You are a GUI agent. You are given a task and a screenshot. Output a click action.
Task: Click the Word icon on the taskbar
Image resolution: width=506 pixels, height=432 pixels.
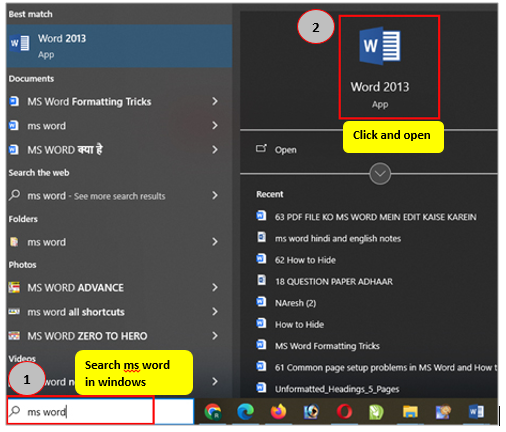(476, 412)
